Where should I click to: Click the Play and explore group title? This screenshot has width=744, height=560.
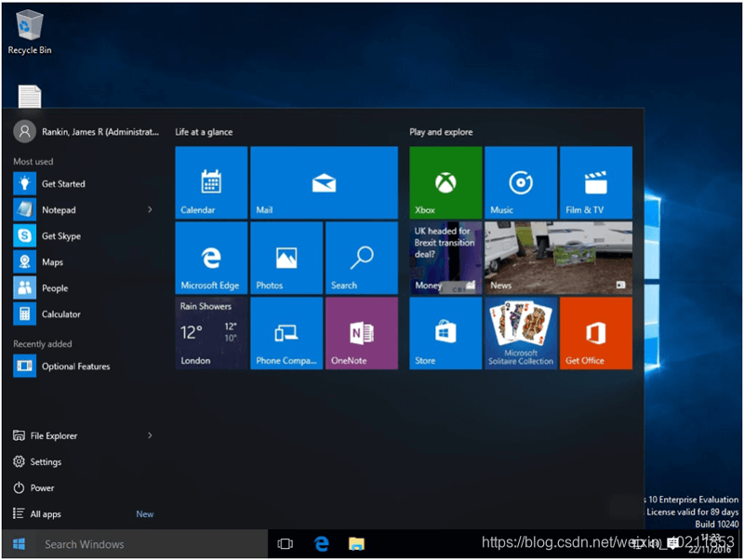[441, 132]
